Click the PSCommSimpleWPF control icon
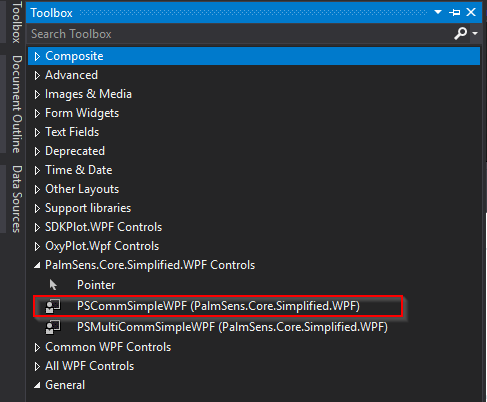 pyautogui.click(x=53, y=306)
